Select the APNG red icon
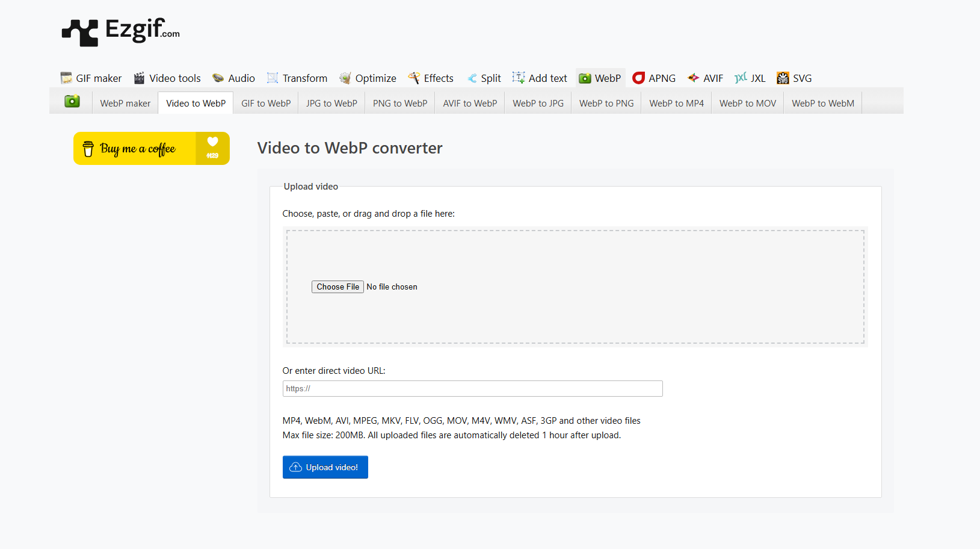 pos(639,78)
